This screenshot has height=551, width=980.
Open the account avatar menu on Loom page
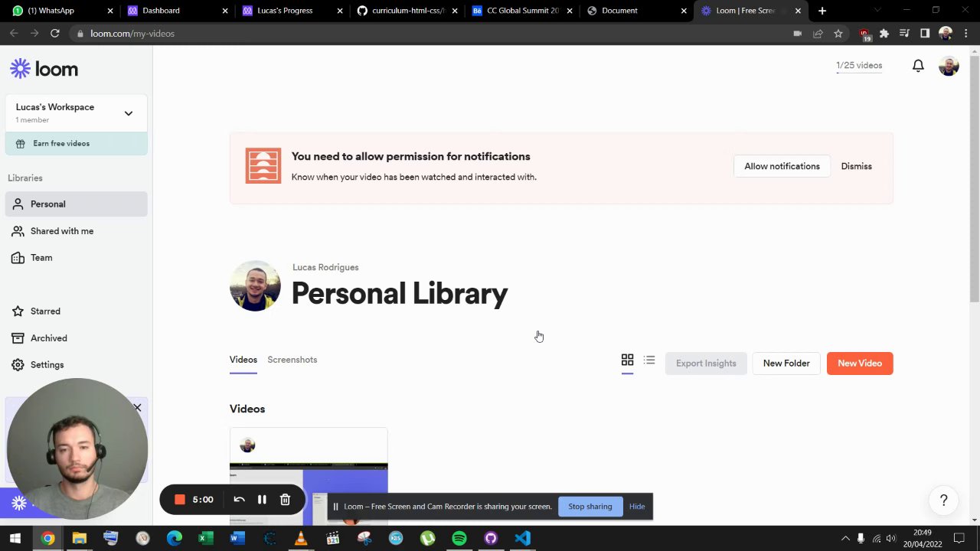[x=949, y=66]
